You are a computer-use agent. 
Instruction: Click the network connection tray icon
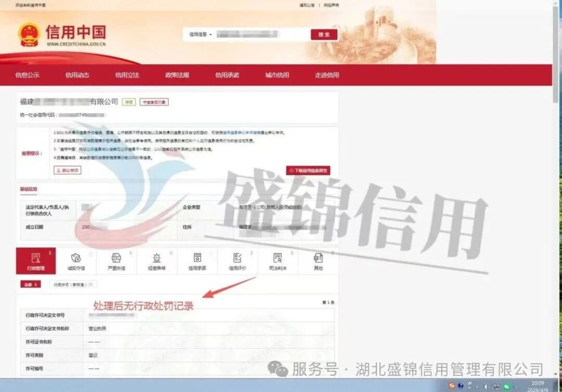point(496,387)
